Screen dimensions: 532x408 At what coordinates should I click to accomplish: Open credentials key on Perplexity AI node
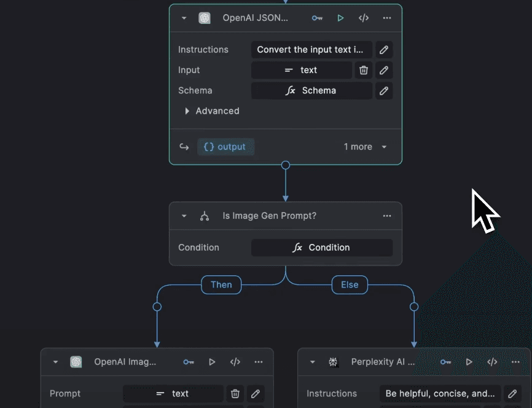(445, 362)
